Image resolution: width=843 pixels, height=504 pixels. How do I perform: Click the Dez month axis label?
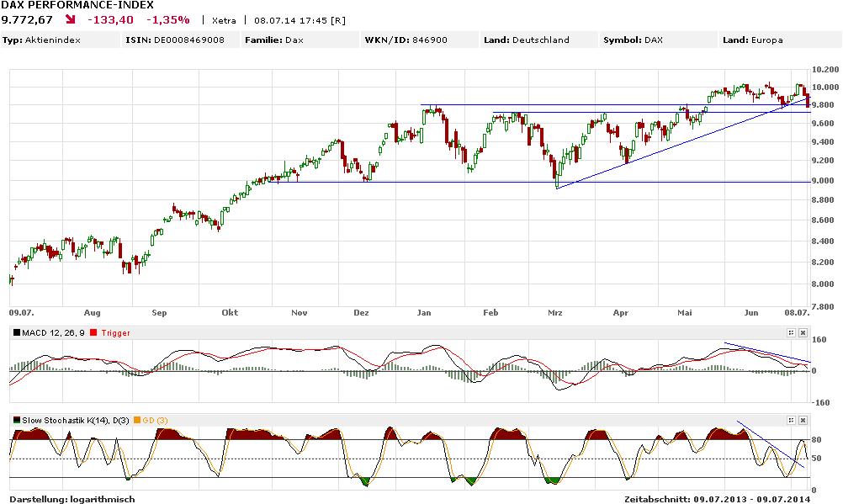[x=361, y=312]
